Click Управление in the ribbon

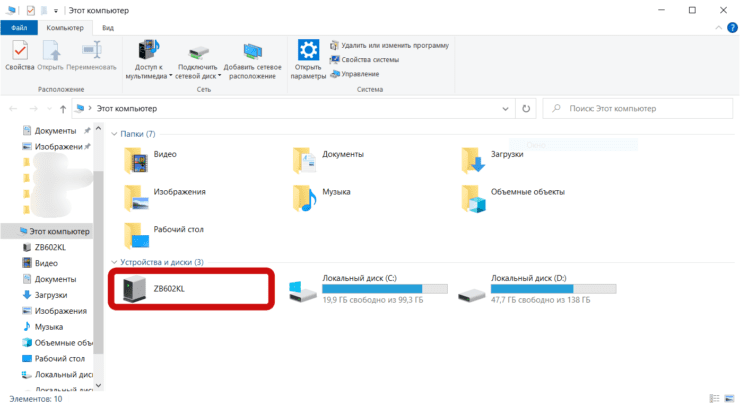pos(354,74)
